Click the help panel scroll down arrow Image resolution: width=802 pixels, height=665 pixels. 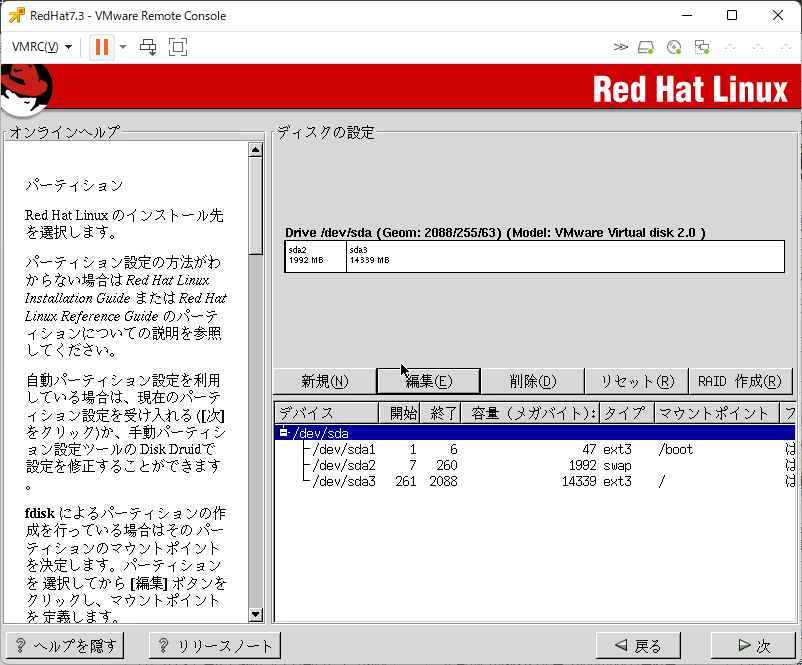(x=256, y=614)
